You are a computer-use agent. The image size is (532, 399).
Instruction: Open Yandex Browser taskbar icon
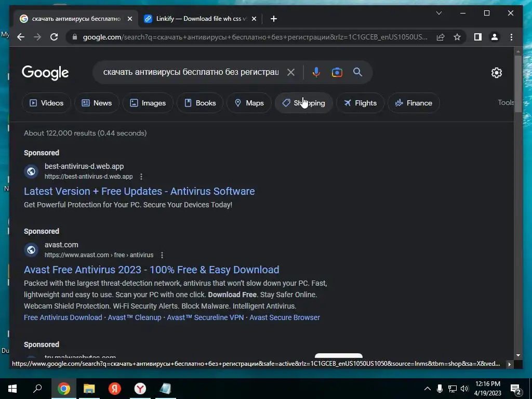(x=140, y=389)
